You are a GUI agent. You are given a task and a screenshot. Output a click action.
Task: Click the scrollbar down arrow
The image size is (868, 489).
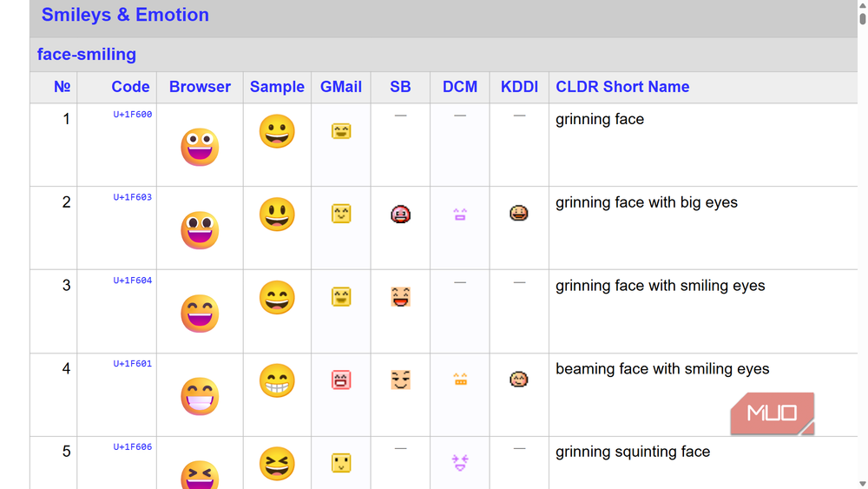(863, 484)
